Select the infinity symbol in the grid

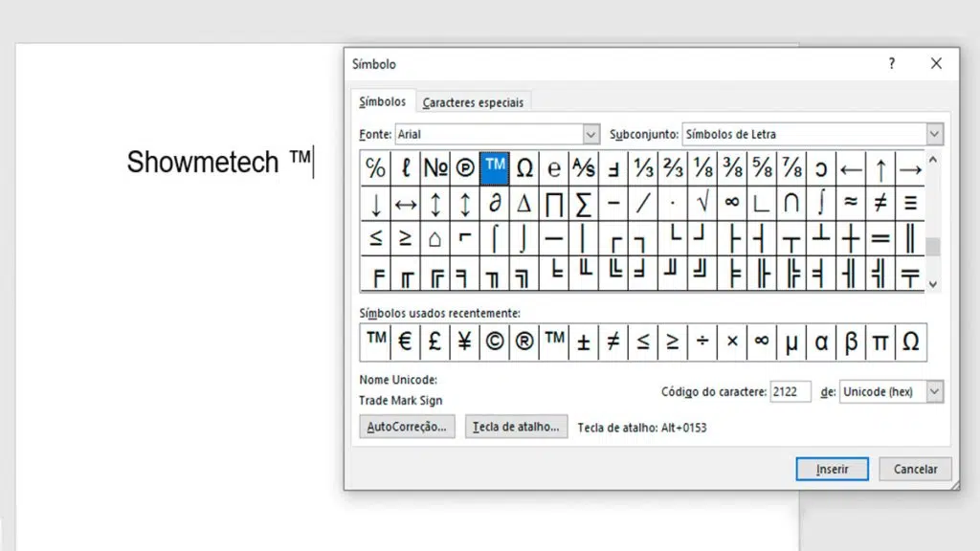point(732,203)
